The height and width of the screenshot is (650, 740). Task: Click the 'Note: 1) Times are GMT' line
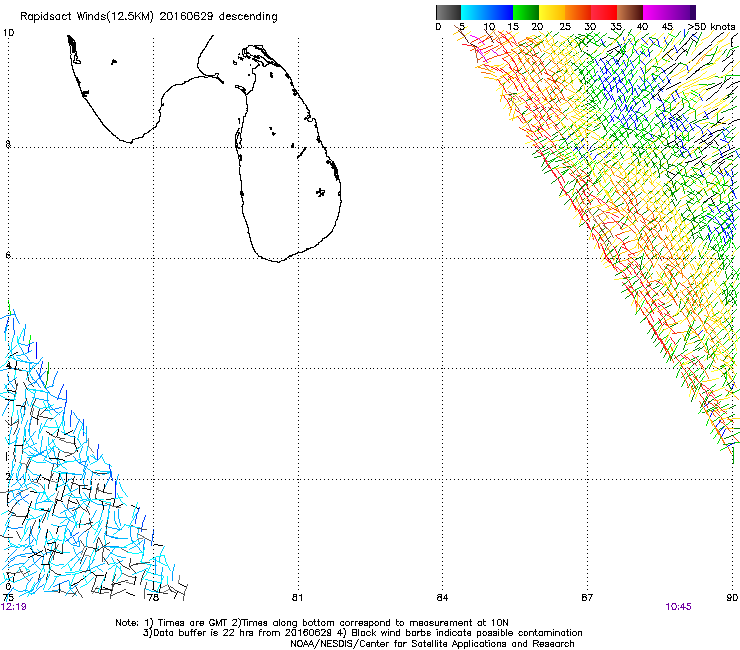click(x=312, y=623)
